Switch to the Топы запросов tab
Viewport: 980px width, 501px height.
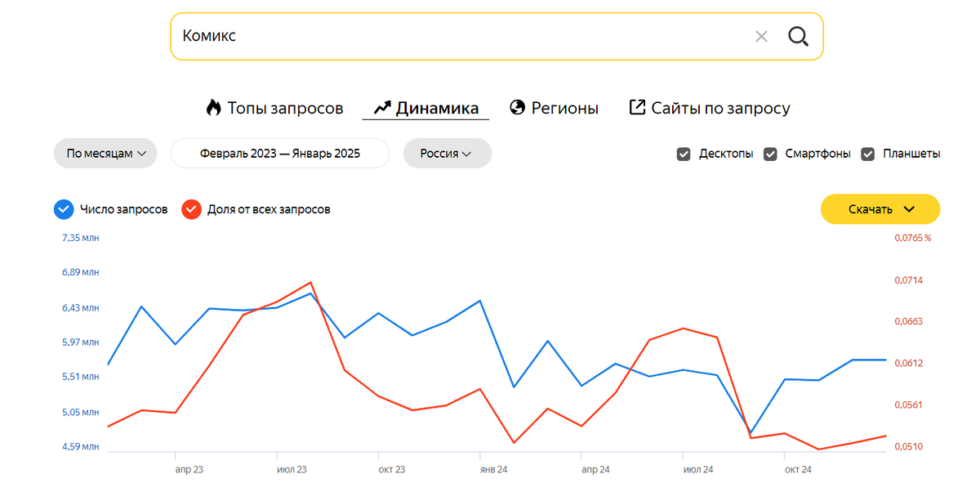[284, 108]
